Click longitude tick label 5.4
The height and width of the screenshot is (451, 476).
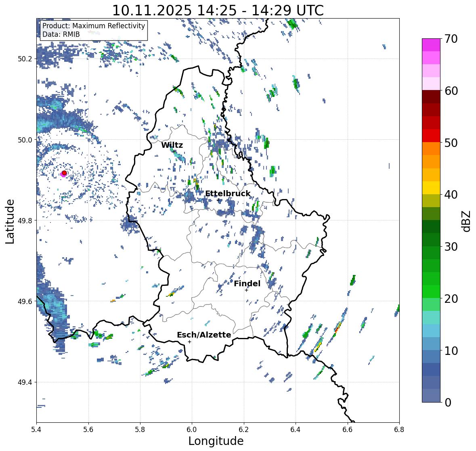[x=36, y=429]
